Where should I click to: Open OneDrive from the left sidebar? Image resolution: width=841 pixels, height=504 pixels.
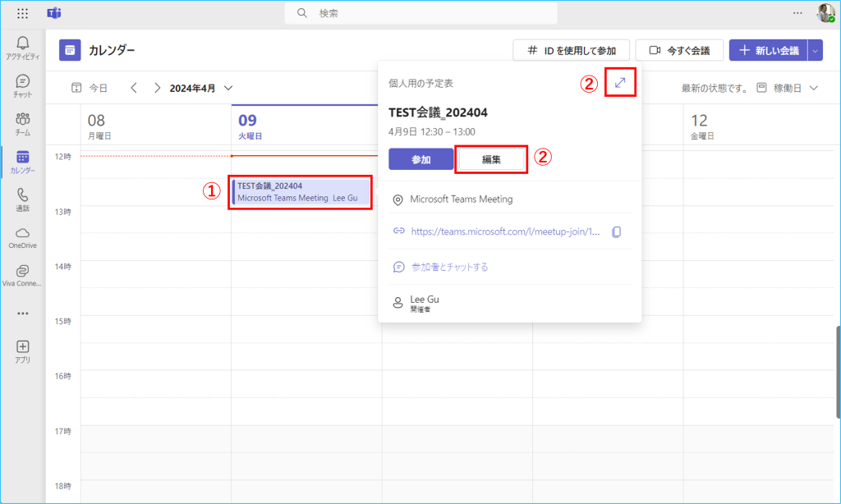[23, 237]
